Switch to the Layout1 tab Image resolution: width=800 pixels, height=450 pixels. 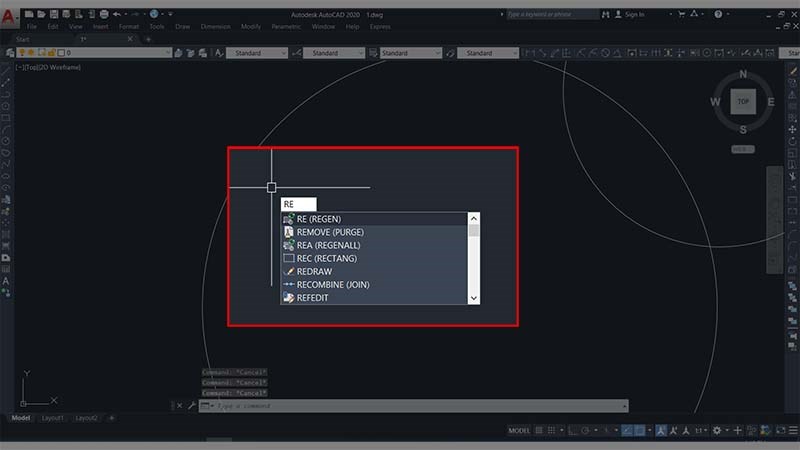tap(54, 418)
